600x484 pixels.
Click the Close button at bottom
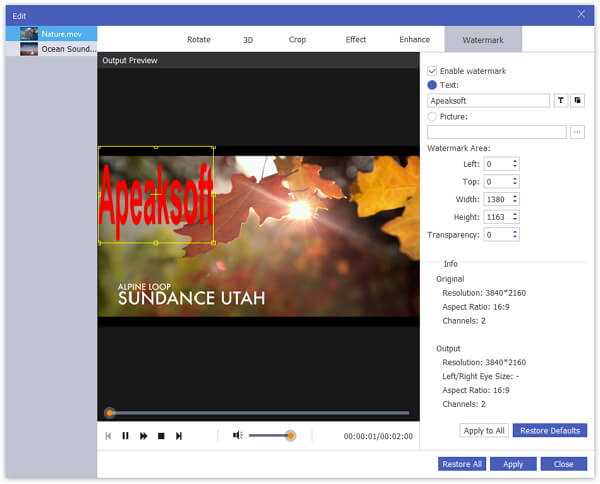[564, 464]
